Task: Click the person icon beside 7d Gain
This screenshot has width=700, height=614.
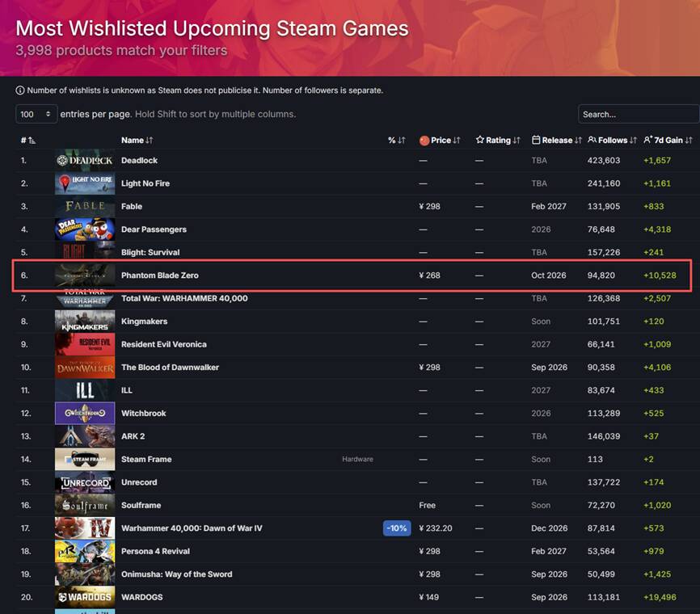Action: tap(648, 140)
